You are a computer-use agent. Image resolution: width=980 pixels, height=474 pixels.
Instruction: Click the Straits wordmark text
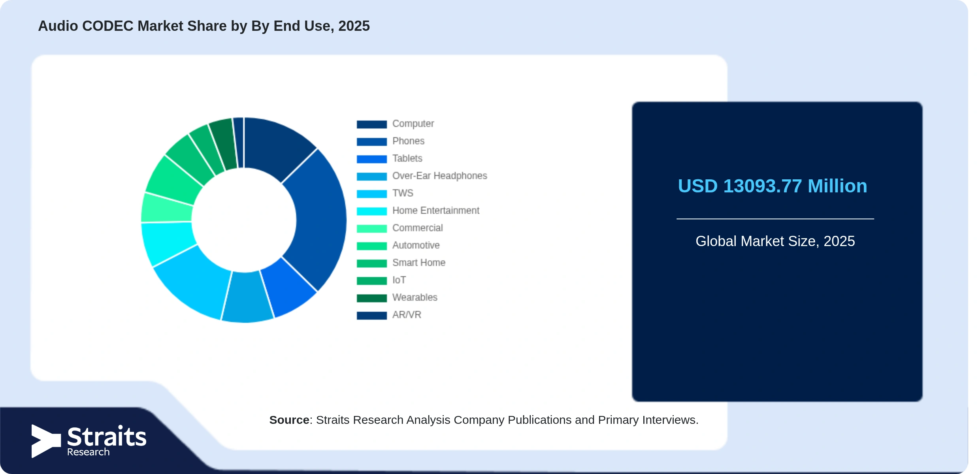pyautogui.click(x=107, y=436)
